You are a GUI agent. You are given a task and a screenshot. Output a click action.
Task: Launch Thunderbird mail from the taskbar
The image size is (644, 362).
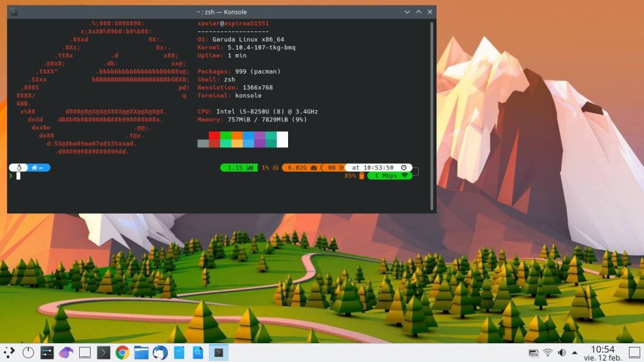point(160,353)
